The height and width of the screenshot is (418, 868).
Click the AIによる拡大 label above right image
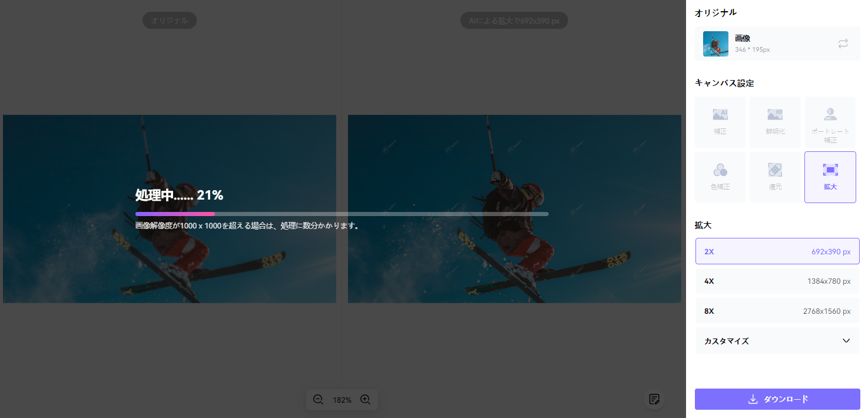[x=513, y=21]
